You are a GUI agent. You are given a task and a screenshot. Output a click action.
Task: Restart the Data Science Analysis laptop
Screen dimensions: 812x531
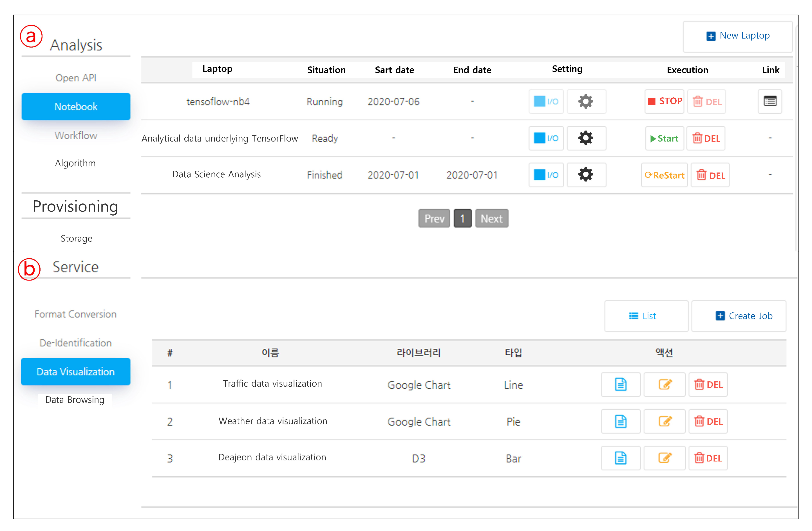tap(664, 175)
